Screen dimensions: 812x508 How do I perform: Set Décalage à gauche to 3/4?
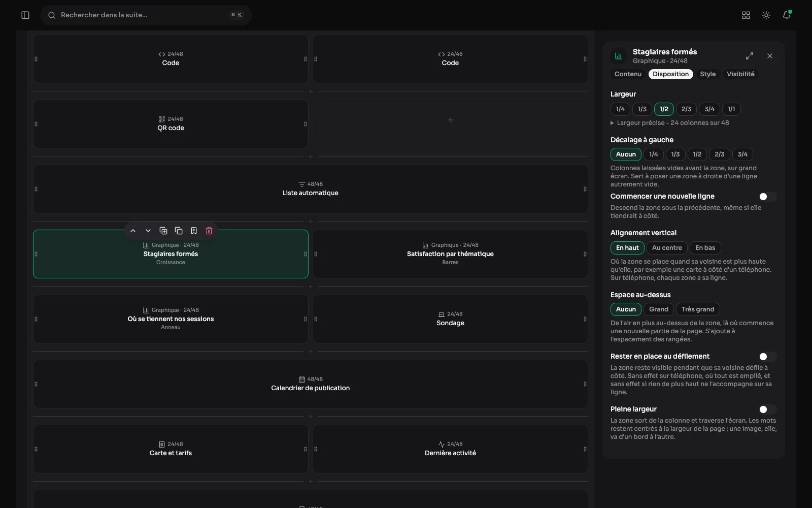(x=742, y=154)
